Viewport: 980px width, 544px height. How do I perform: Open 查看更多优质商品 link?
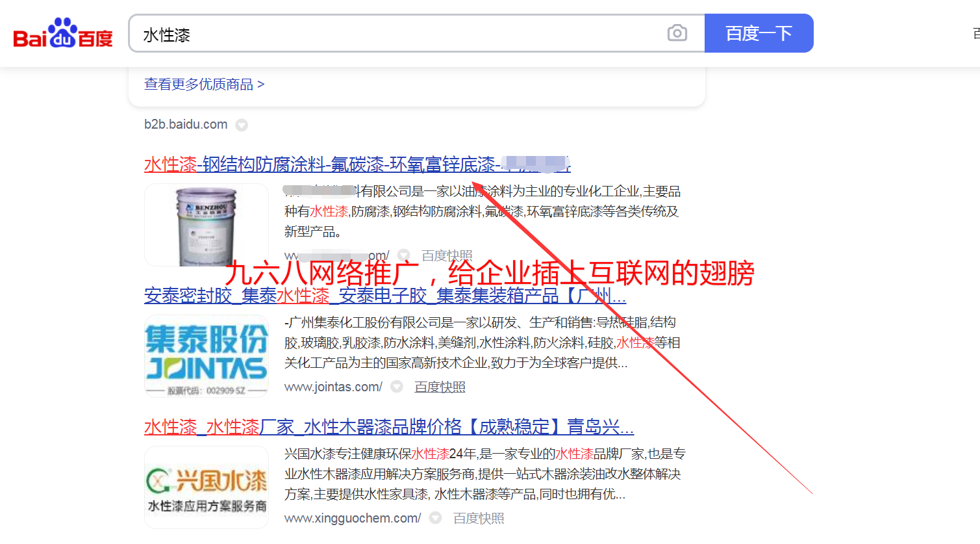(204, 84)
